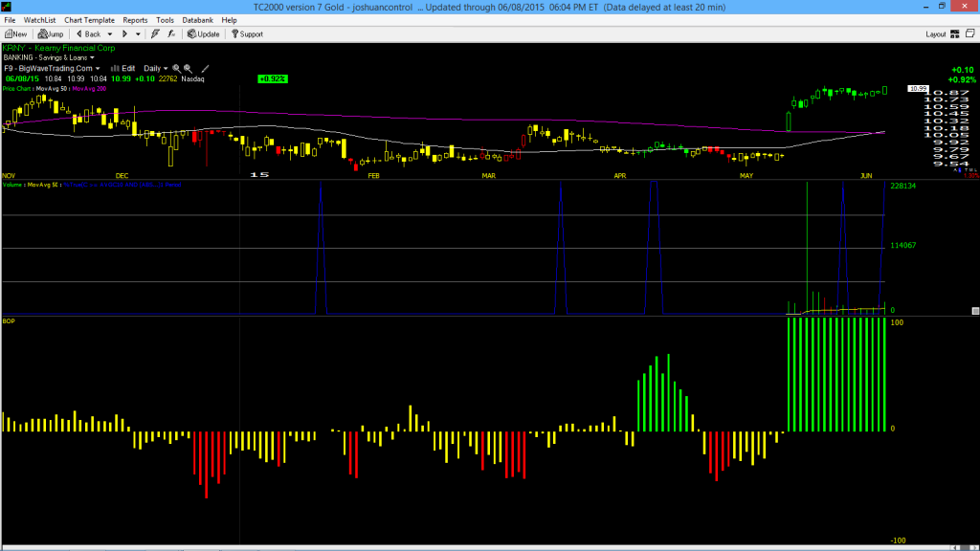Click the TC2000 app icon in title bar
Screen dimensions: 980x551
coord(7,7)
